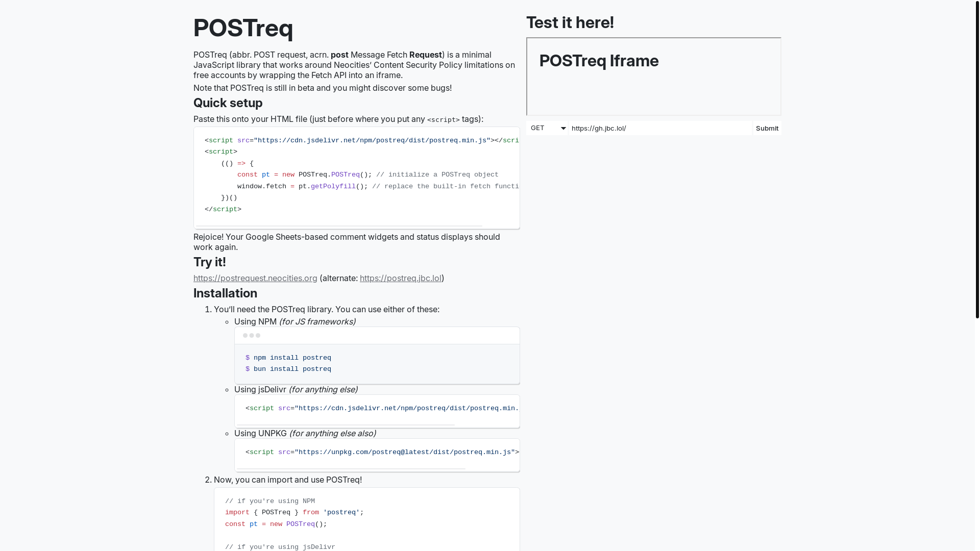Click 'window.fetch = pt.getPolyfill();' code line
Screen dimensions: 980x551
tap(378, 186)
